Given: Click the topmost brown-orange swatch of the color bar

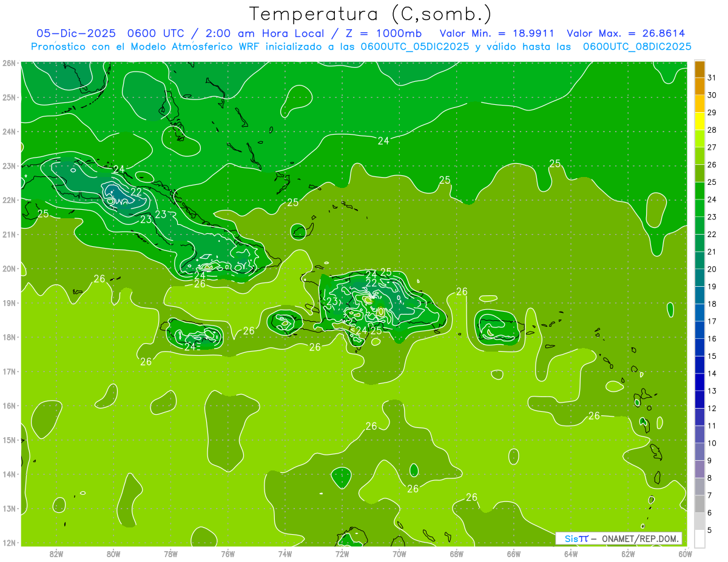Looking at the screenshot, I should pos(699,69).
